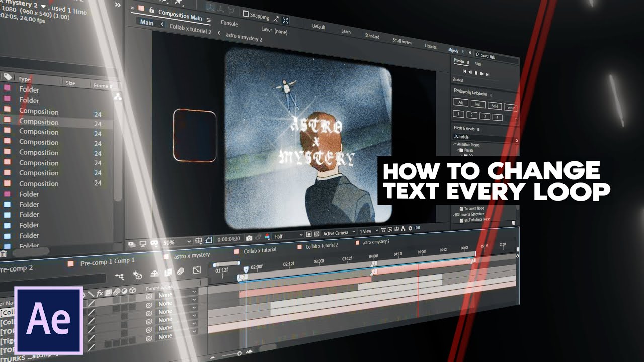
Task: Open the graph editor icon in timeline
Action: pyautogui.click(x=197, y=270)
